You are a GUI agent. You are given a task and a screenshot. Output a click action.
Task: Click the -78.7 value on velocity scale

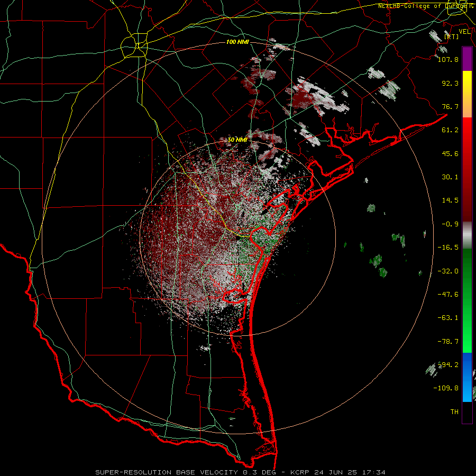pyautogui.click(x=448, y=341)
